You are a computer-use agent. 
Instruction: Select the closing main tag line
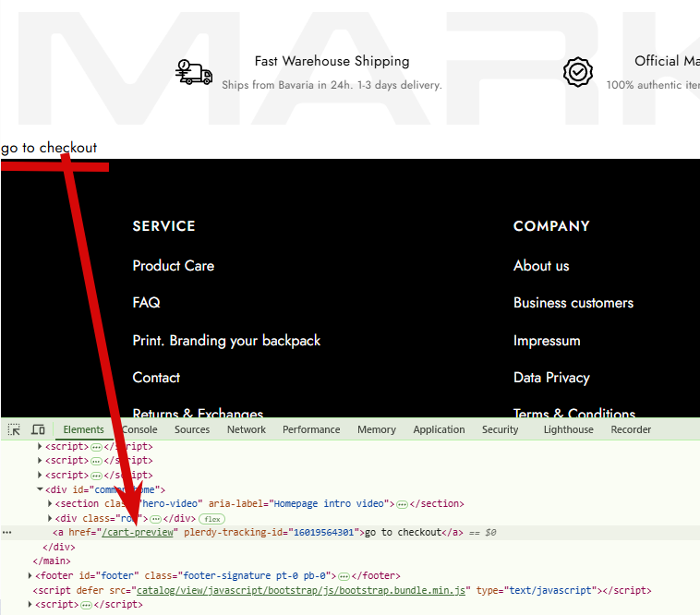[x=52, y=561]
